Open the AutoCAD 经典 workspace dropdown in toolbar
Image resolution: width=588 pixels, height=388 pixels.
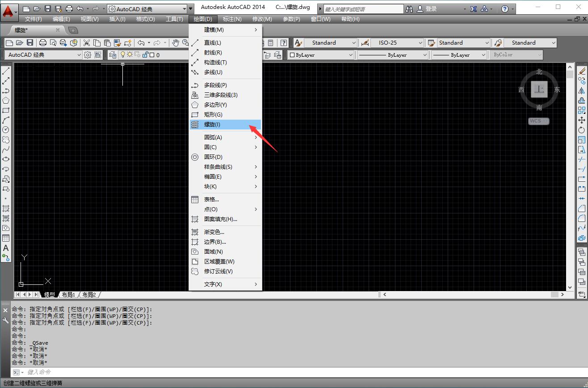(43, 55)
